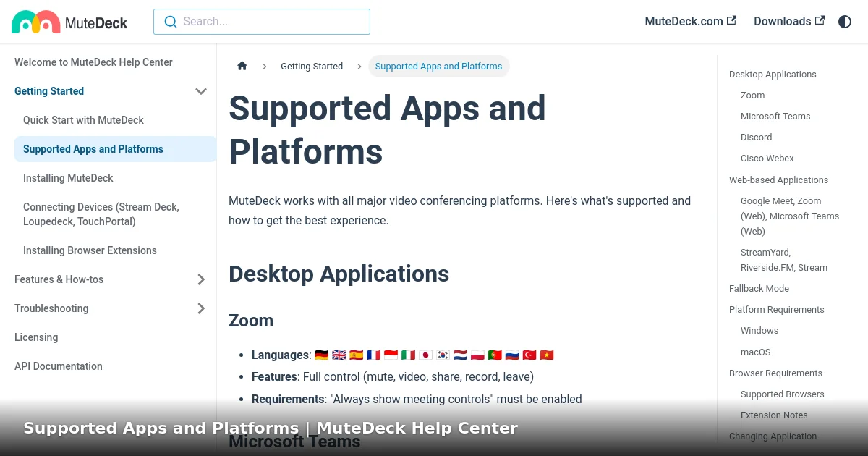Open the API Documentation page
868x456 pixels.
[x=59, y=366]
